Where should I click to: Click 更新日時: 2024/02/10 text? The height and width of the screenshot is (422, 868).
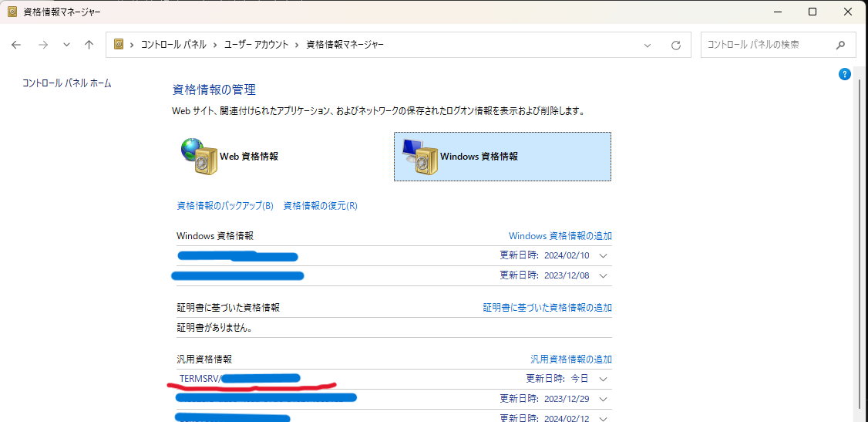coord(545,256)
